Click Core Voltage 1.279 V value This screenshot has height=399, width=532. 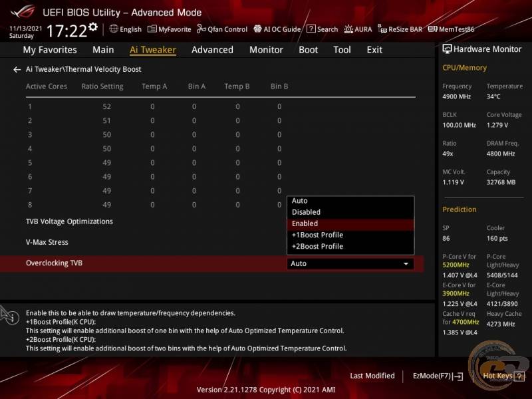(497, 125)
